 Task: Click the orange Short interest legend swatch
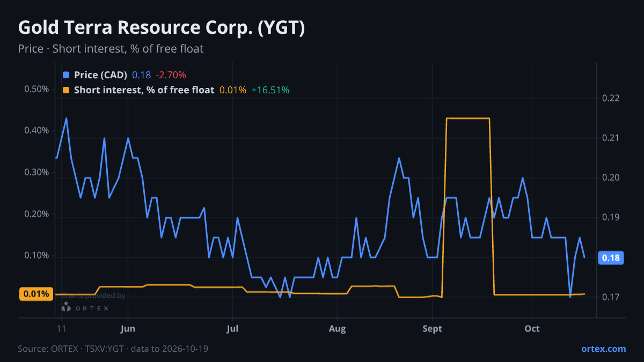click(66, 90)
